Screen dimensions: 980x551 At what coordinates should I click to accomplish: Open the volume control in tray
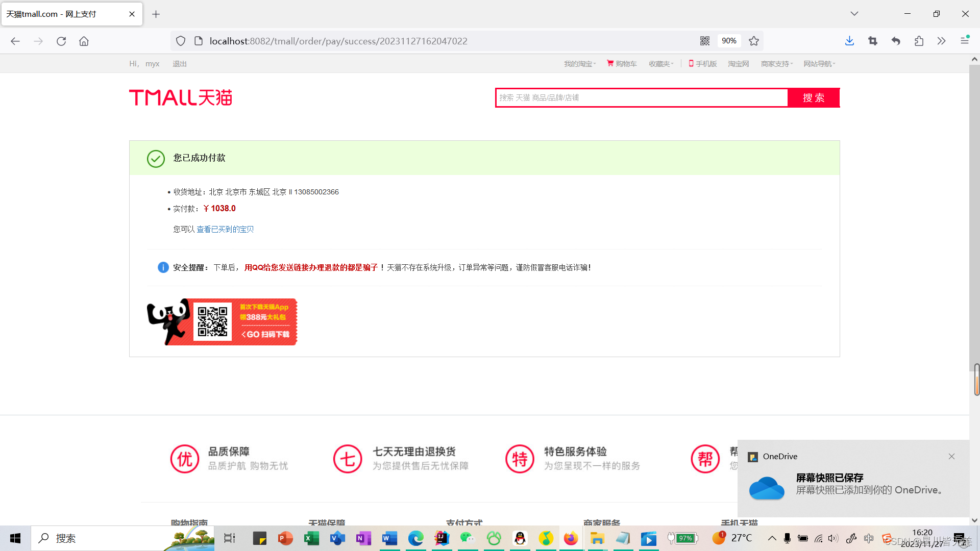tap(833, 538)
